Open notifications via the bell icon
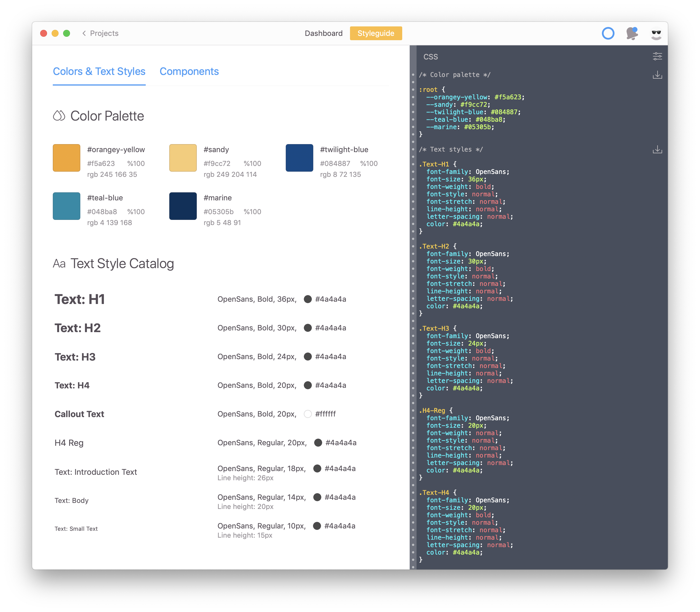Image resolution: width=700 pixels, height=612 pixels. [632, 33]
